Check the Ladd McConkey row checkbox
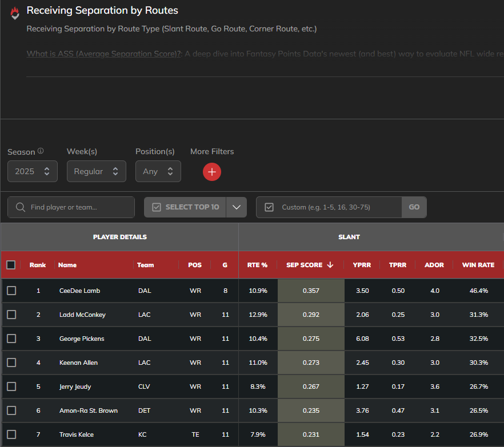 pos(11,315)
